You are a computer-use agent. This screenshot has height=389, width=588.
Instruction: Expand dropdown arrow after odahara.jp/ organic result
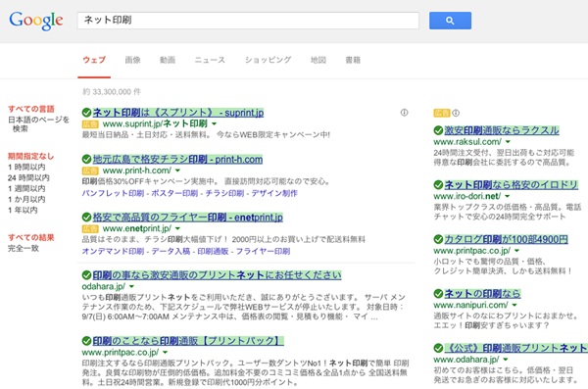click(x=131, y=286)
